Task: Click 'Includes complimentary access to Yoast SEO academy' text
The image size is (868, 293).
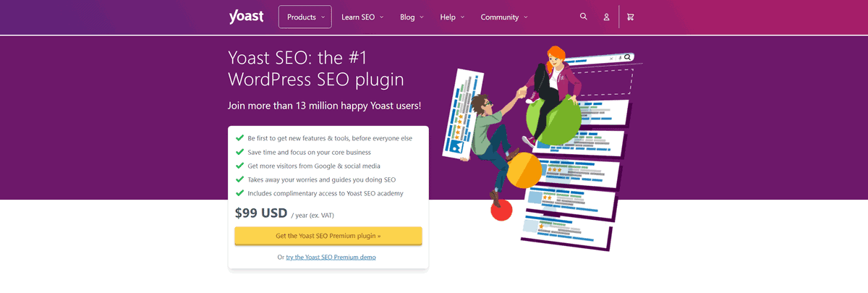Action: click(x=325, y=193)
